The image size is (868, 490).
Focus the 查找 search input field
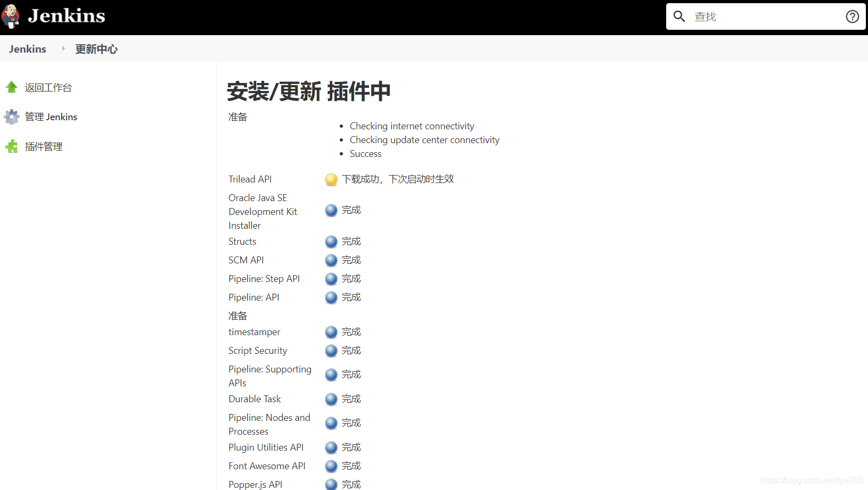pos(767,16)
